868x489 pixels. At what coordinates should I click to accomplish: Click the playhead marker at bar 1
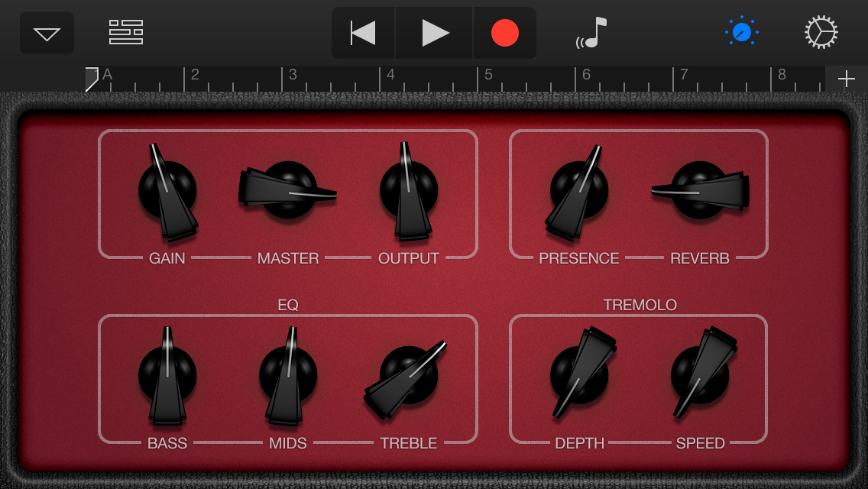[x=92, y=79]
